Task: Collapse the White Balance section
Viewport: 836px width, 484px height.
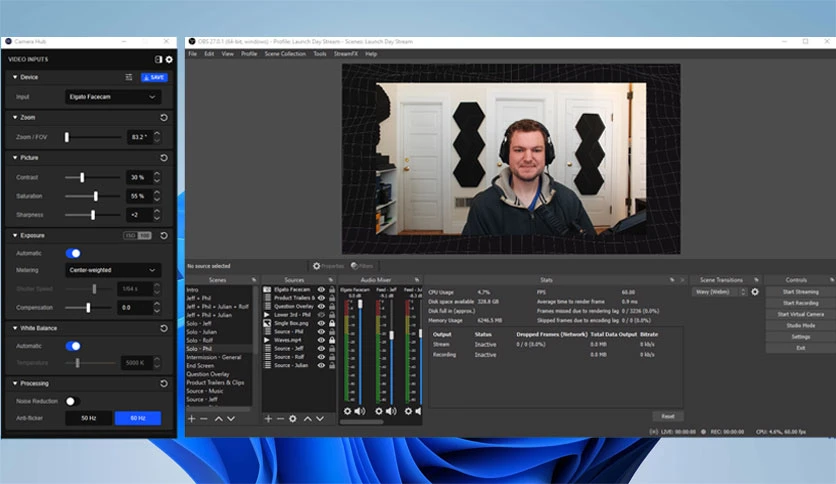Action: (x=15, y=328)
